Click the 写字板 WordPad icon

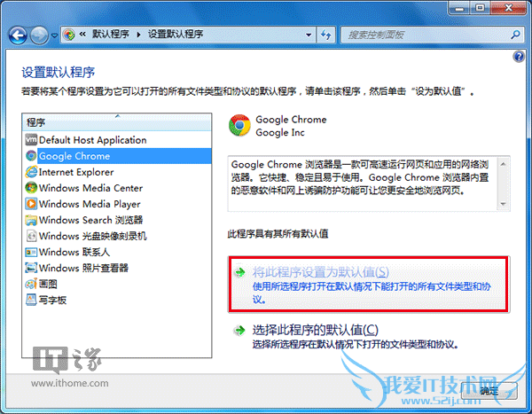31,300
